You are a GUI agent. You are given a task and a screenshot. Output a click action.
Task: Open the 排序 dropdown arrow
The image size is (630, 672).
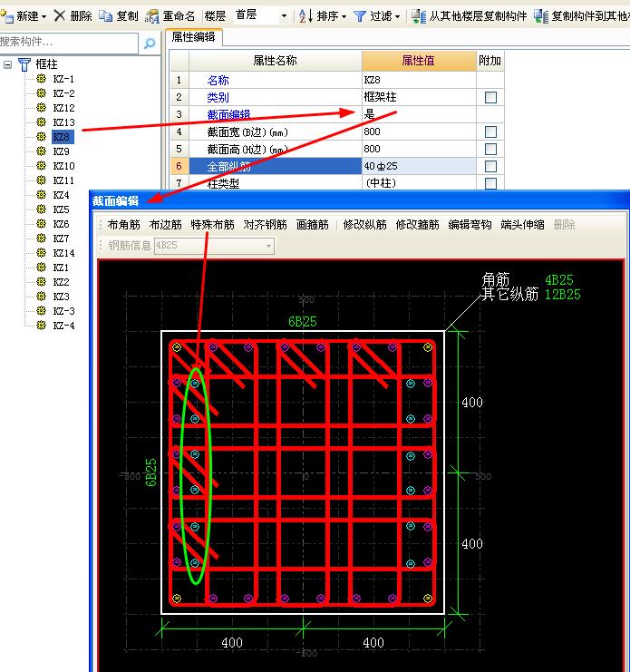[344, 17]
